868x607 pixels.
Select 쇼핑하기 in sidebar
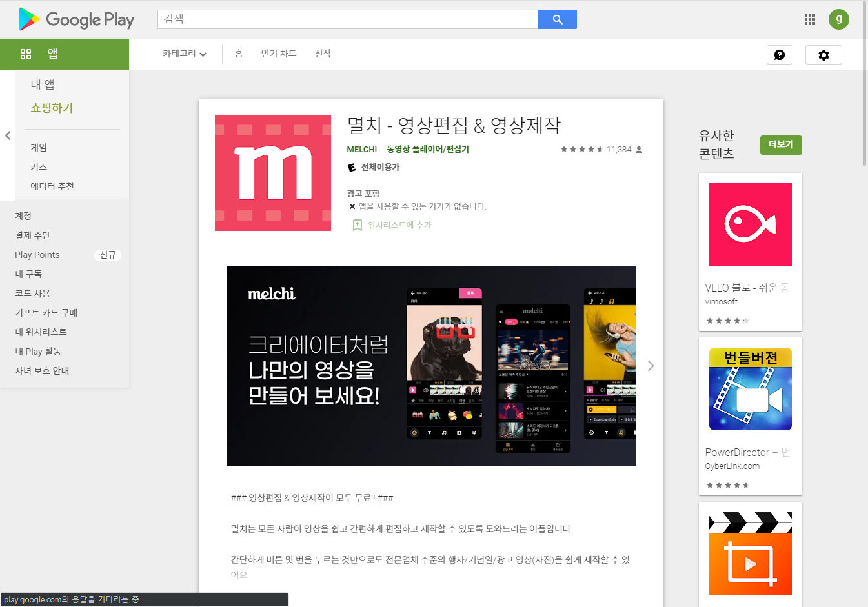(x=52, y=108)
